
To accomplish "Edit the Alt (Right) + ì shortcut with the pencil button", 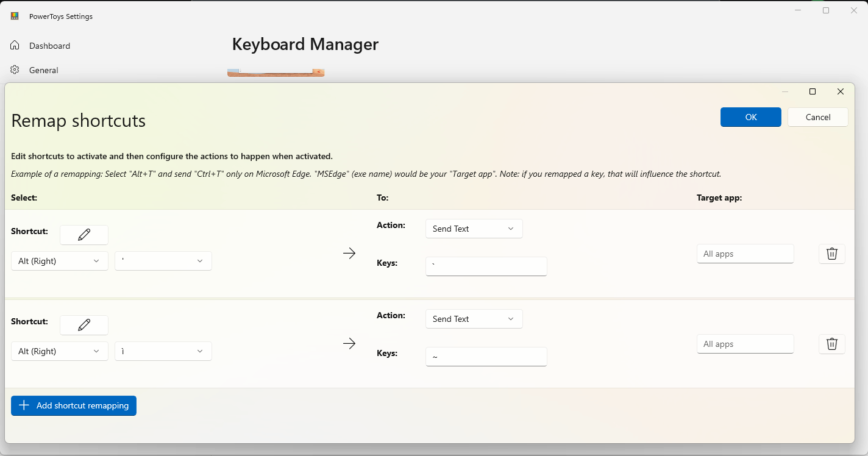I will [x=84, y=325].
